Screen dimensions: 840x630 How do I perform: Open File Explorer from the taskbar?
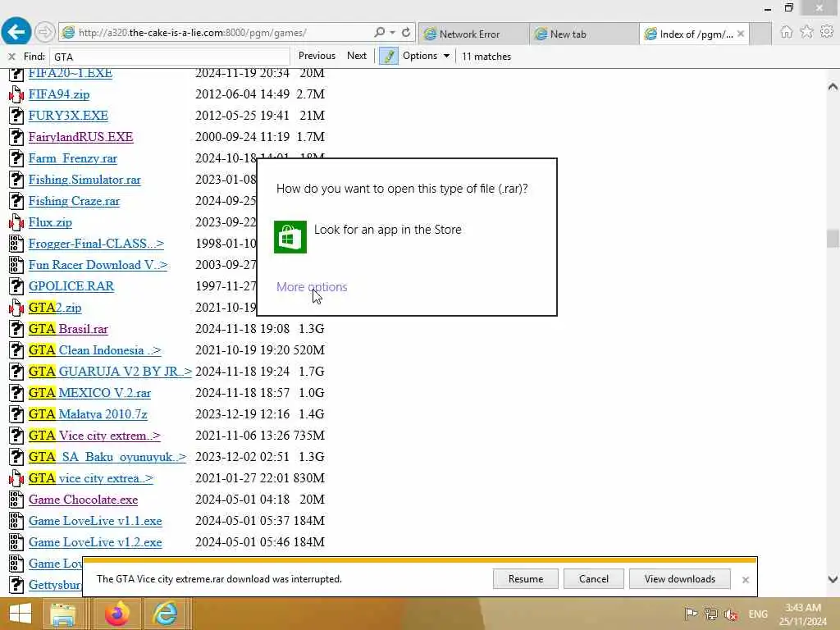[x=63, y=614]
